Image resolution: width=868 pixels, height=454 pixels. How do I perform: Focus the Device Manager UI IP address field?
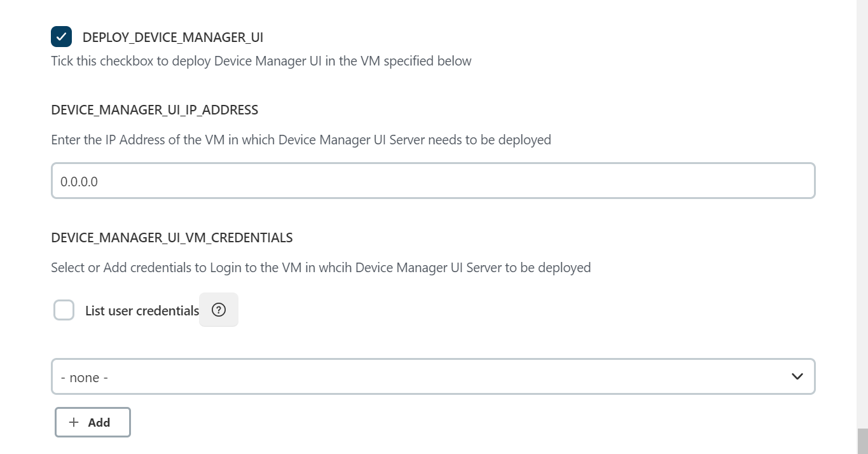[432, 181]
